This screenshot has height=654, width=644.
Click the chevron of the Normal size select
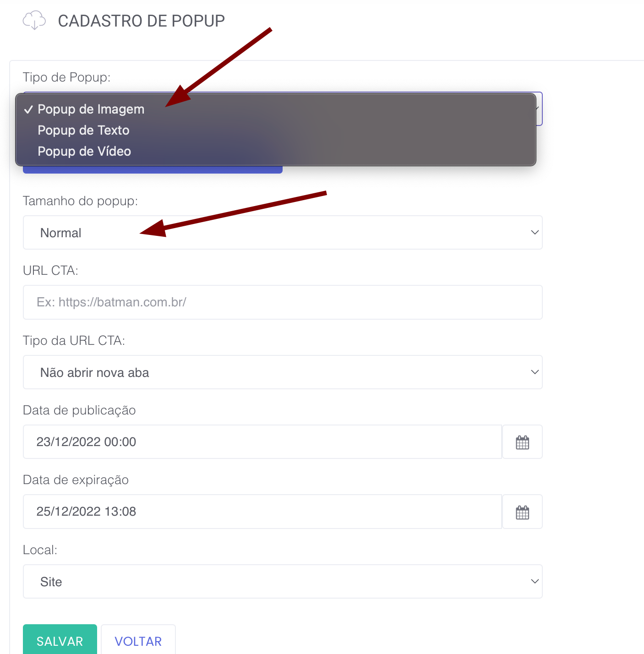click(535, 233)
